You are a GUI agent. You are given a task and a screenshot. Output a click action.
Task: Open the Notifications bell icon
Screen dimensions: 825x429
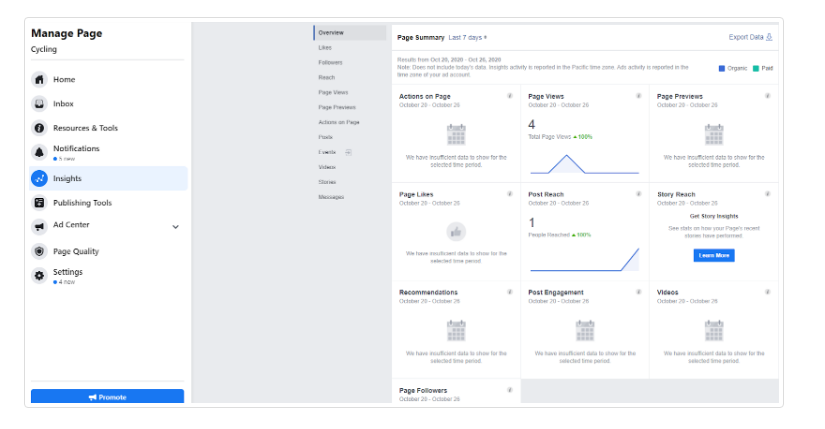click(x=39, y=152)
